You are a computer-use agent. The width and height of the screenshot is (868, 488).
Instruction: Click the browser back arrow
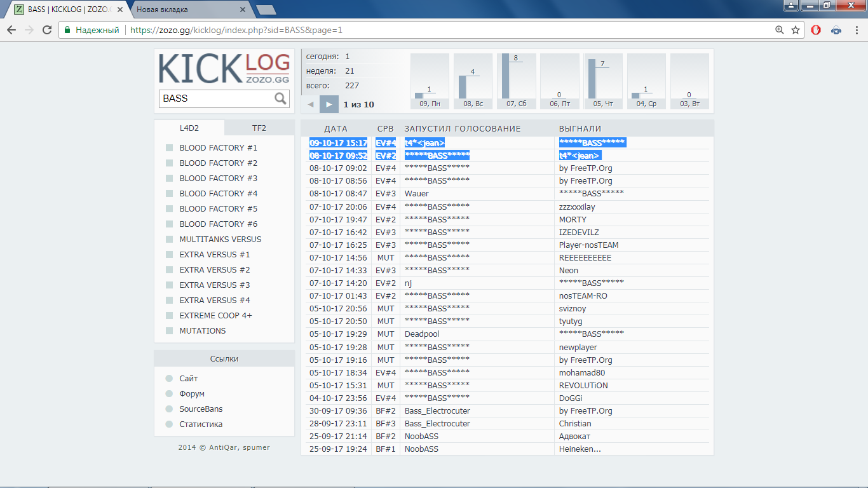tap(11, 30)
